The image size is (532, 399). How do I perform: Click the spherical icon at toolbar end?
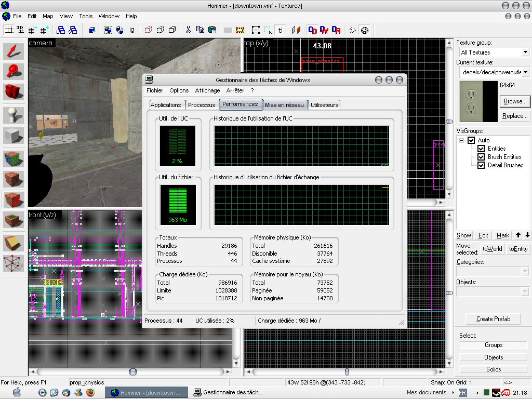(365, 30)
